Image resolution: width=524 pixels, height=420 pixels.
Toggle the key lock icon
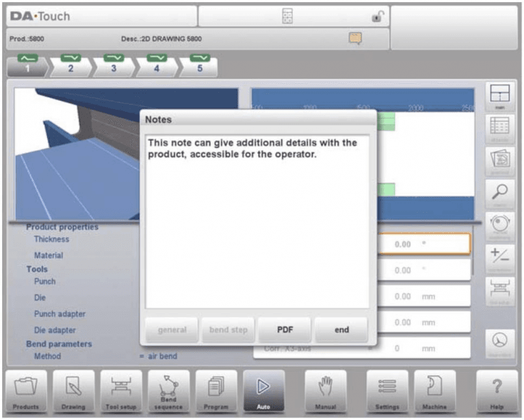[377, 16]
